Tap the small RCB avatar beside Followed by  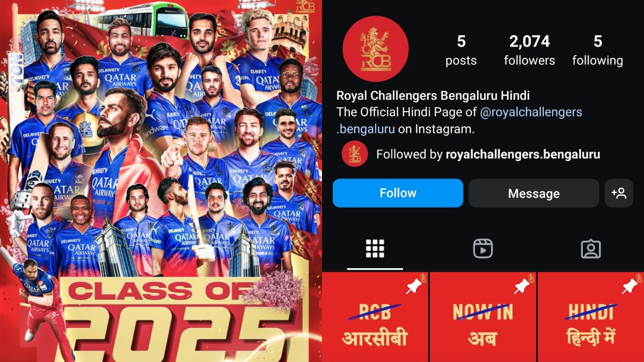[x=355, y=154]
